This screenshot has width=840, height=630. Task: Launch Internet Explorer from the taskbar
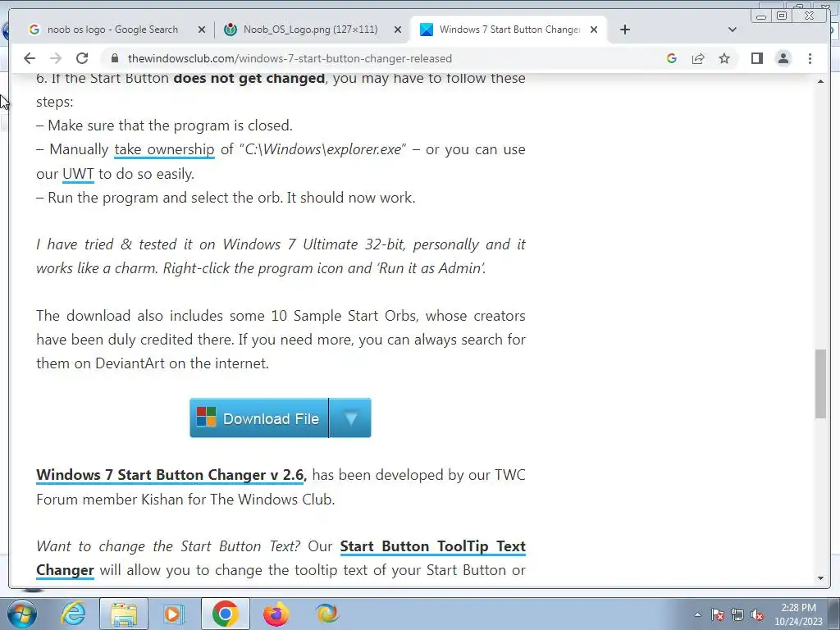[x=73, y=614]
